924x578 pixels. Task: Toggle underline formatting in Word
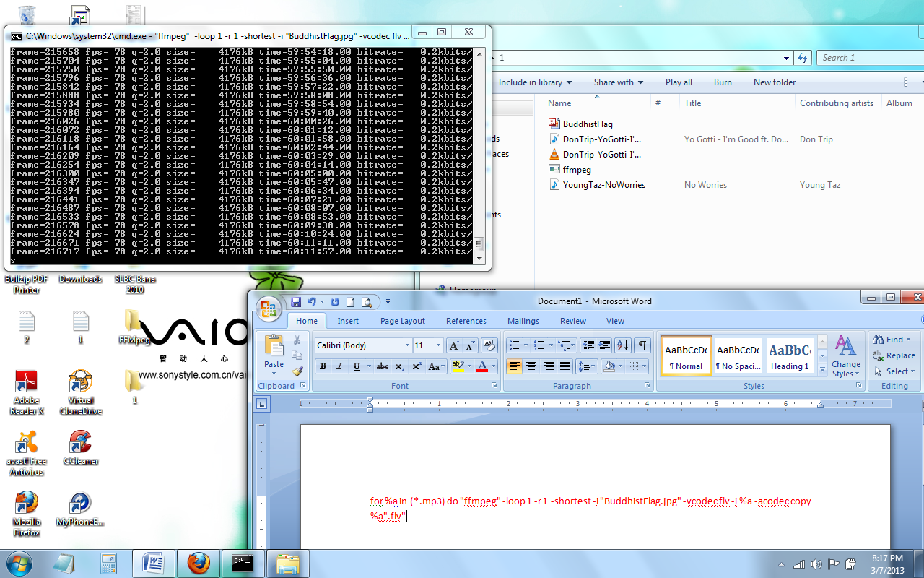tap(357, 366)
